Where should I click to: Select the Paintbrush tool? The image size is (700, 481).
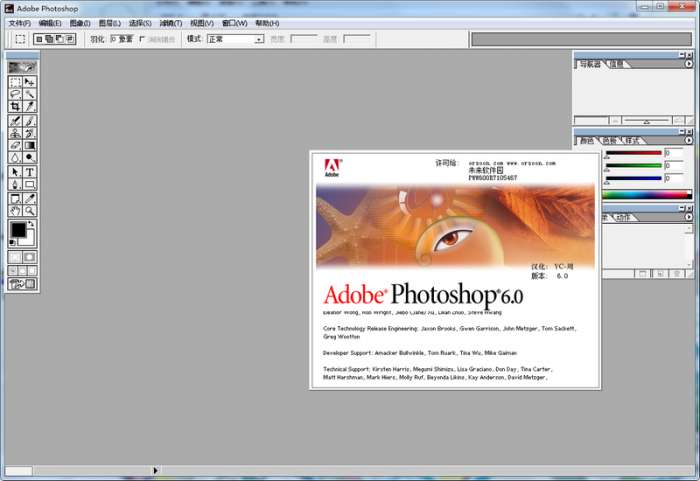tap(29, 121)
